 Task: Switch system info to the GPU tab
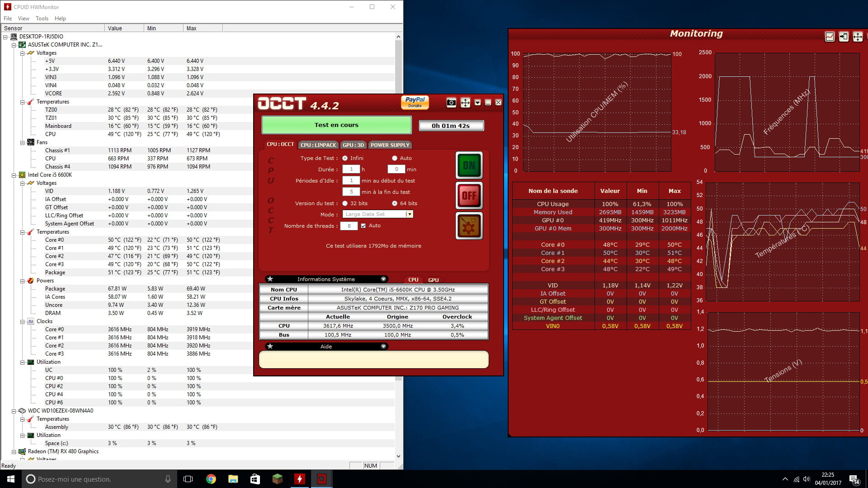click(x=433, y=280)
